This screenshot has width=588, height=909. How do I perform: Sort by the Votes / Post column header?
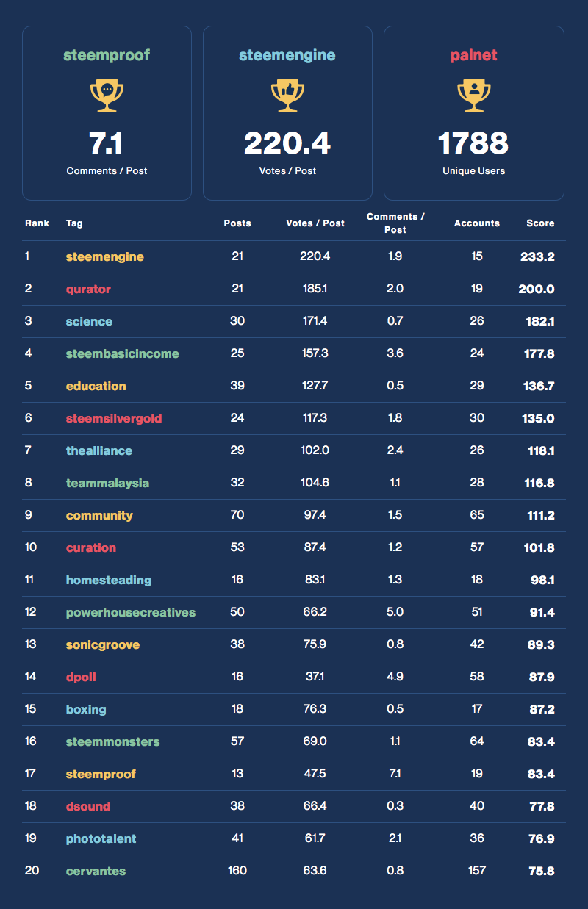(x=315, y=223)
